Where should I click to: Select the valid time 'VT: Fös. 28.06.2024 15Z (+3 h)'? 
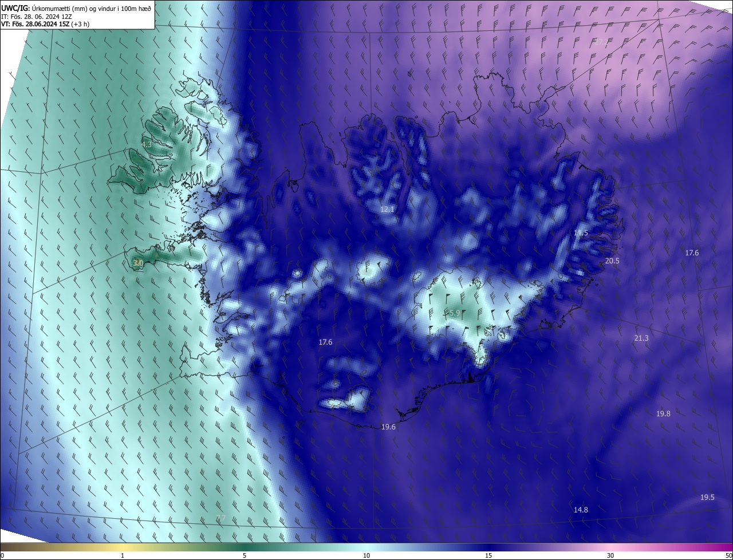coord(45,24)
